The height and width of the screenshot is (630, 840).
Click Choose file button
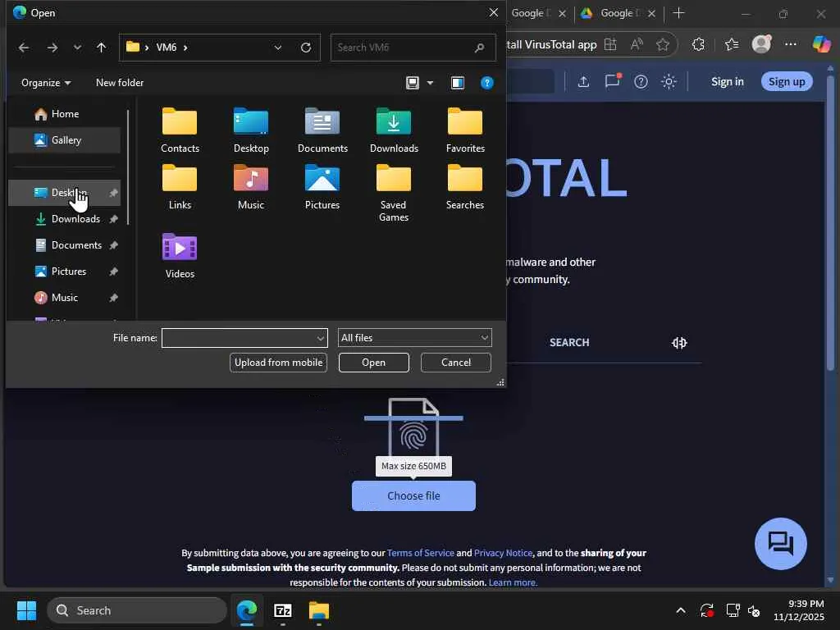pos(413,496)
